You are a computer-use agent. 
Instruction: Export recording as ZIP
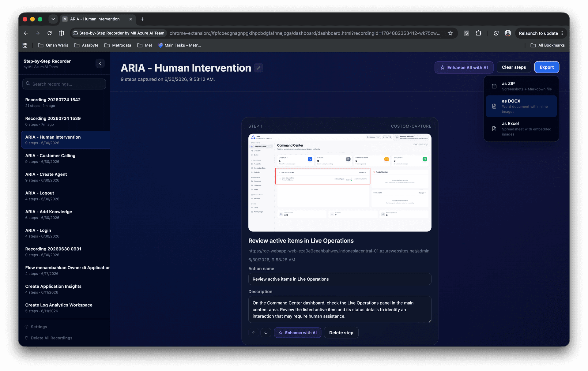tap(521, 86)
